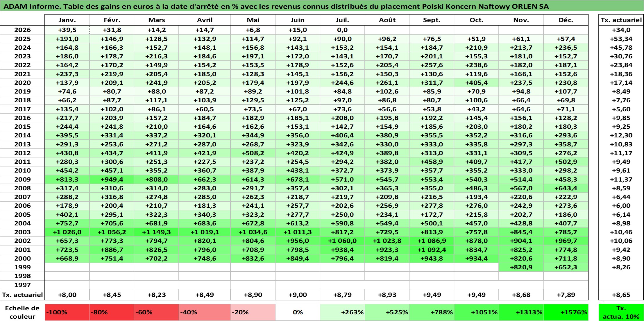Click the -100% red color scale swatch
The image size is (644, 321).
click(67, 312)
